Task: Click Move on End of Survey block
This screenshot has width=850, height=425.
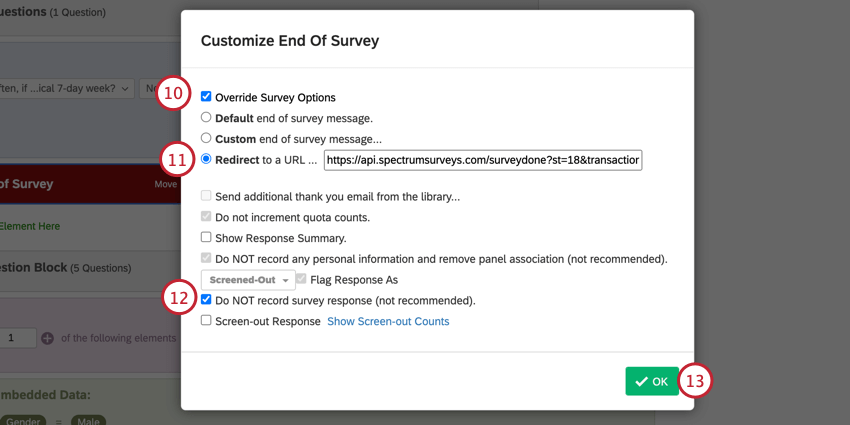Action: [165, 184]
